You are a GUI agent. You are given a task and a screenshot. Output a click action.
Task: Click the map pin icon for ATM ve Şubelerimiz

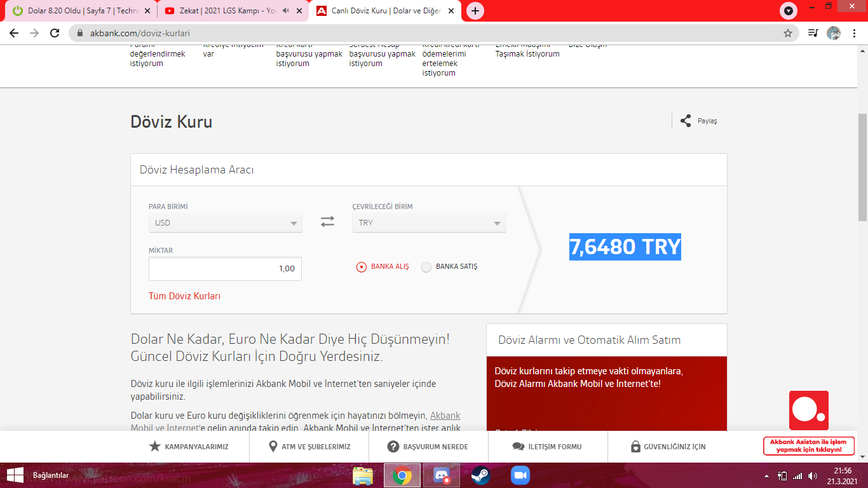point(273,446)
